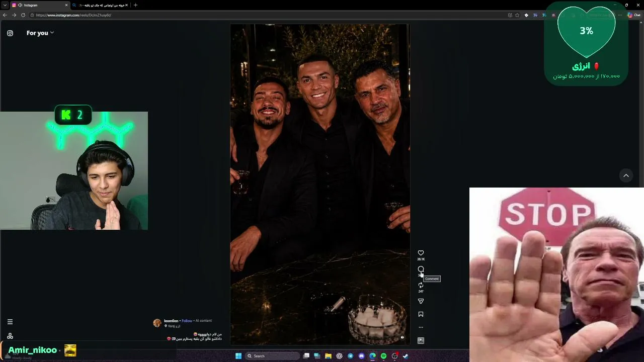This screenshot has height=362, width=644.
Task: Close the Instagram browser tab
Action: 66,5
